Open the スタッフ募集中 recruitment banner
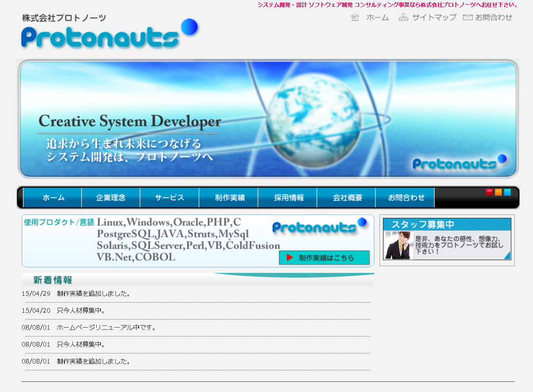Viewport: 533px width, 392px height. (447, 239)
